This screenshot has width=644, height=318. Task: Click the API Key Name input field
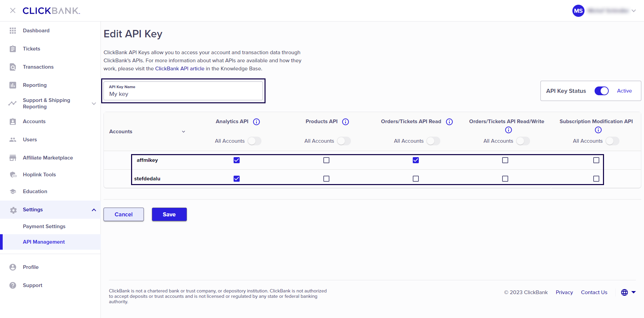tap(183, 94)
